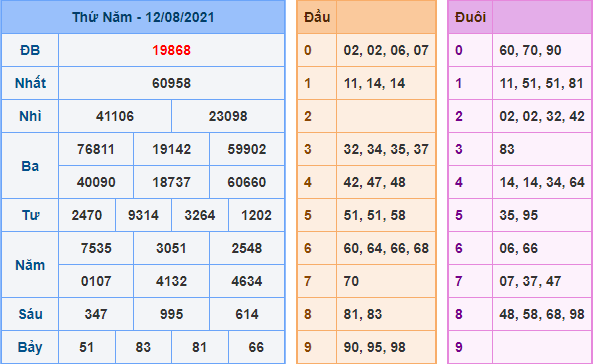Click the third prize number 18737
593x364 pixels.
tap(171, 182)
